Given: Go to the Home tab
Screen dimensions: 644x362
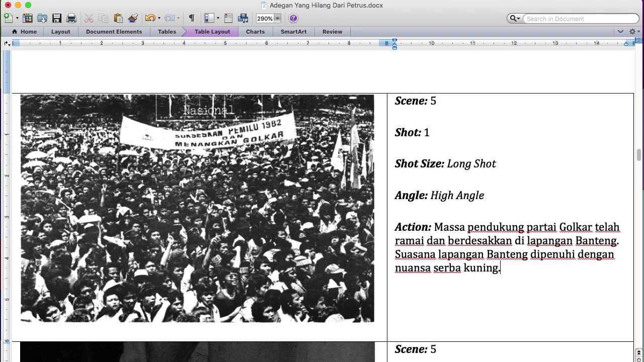Looking at the screenshot, I should point(24,32).
